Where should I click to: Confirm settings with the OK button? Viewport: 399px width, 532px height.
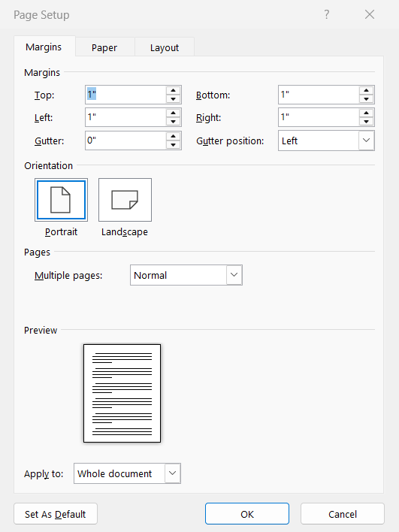pyautogui.click(x=247, y=514)
